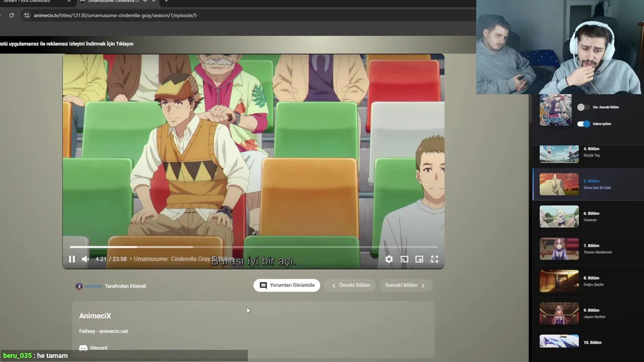Select 5. Bölüm Onun İçin En İyisi
644x362 pixels.
[x=588, y=185]
